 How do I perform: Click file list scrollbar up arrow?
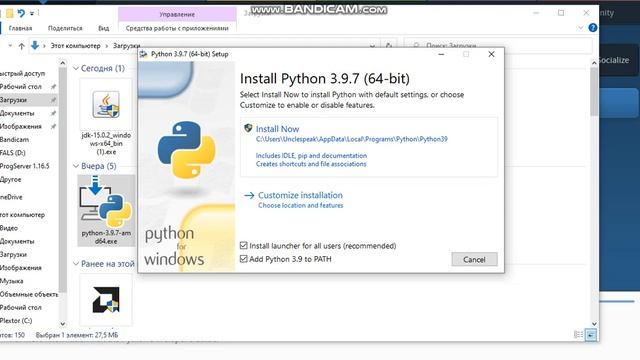tap(594, 63)
